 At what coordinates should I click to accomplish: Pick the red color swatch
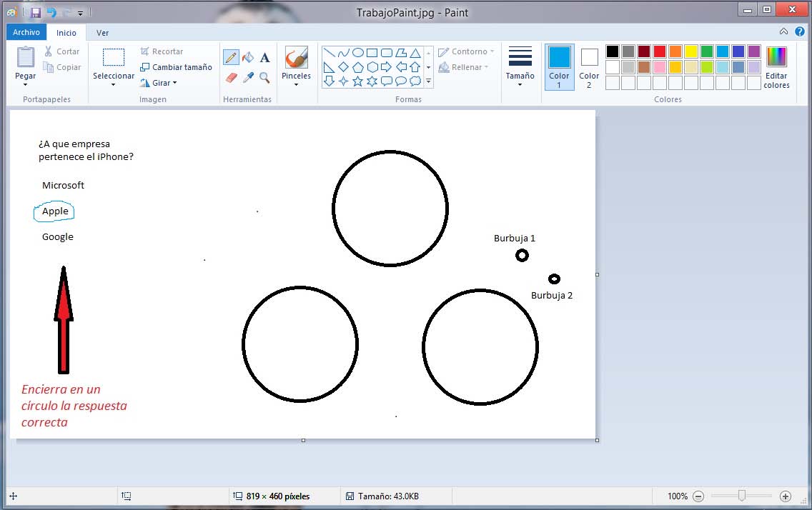click(660, 51)
